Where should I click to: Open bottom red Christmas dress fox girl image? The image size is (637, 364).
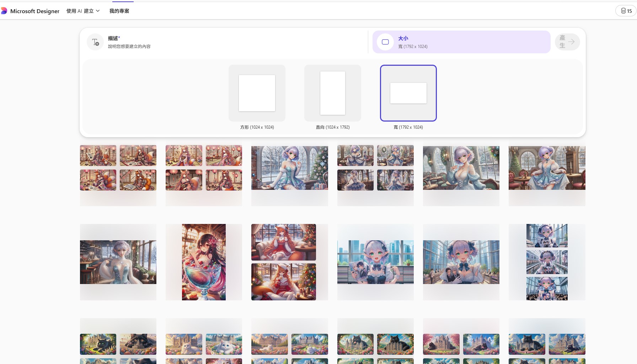(284, 282)
